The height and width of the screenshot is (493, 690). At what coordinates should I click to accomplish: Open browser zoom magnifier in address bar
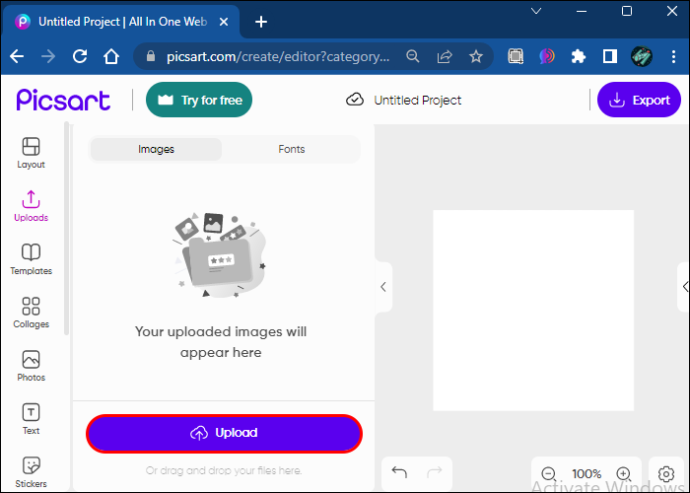click(x=413, y=56)
